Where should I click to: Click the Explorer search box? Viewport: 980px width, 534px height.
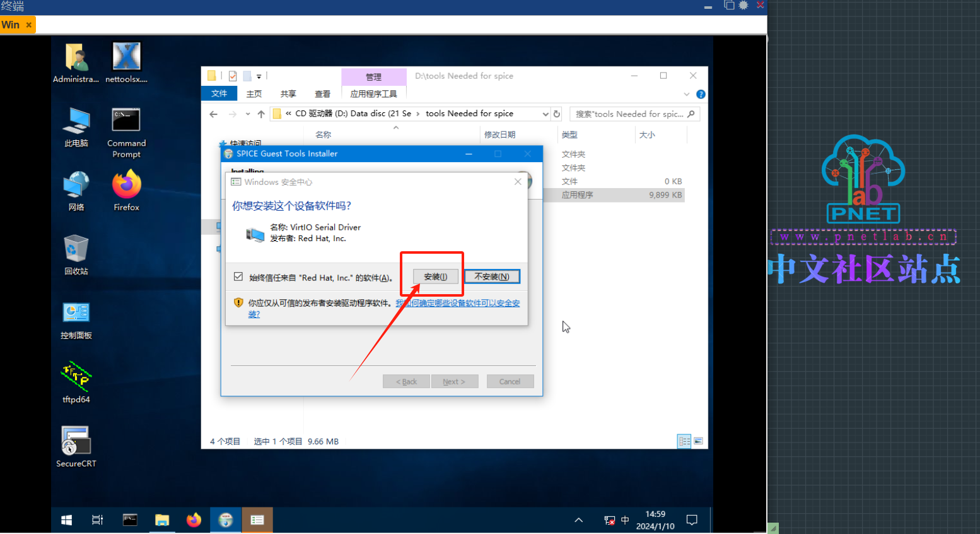click(x=634, y=114)
